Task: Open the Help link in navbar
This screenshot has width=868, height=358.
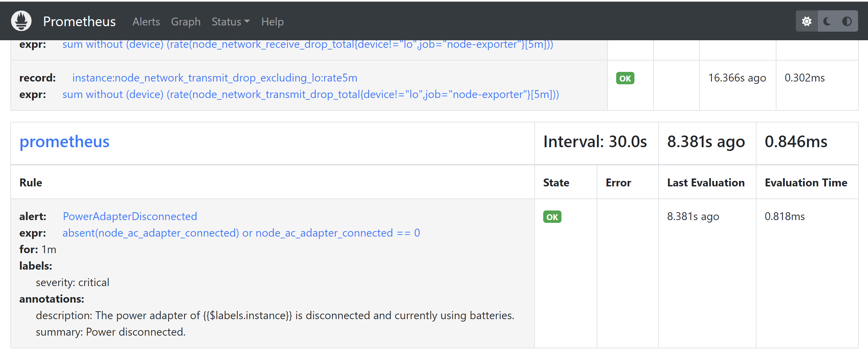Action: pos(272,22)
